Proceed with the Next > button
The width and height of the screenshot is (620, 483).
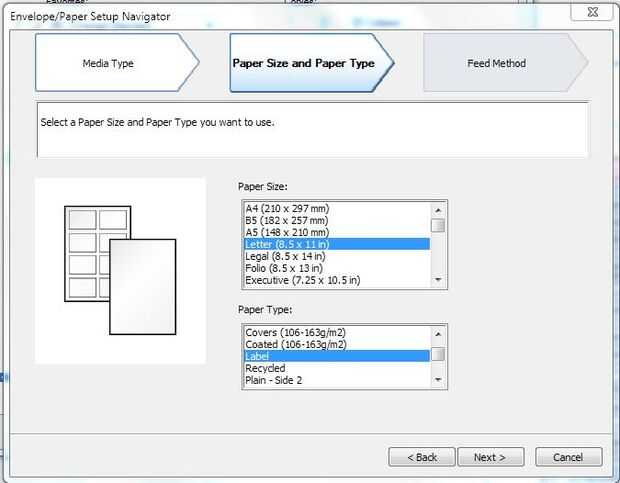coord(491,457)
